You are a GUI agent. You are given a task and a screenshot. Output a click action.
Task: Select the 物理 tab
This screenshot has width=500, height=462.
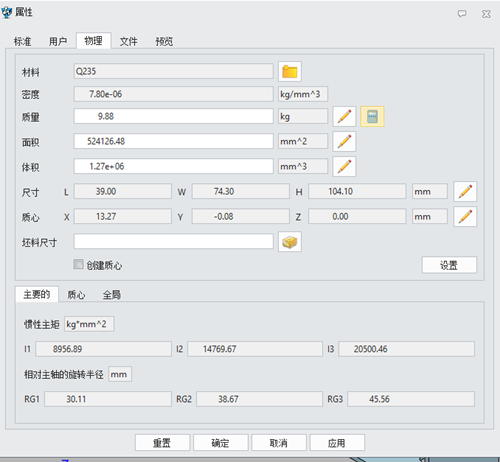pyautogui.click(x=93, y=41)
